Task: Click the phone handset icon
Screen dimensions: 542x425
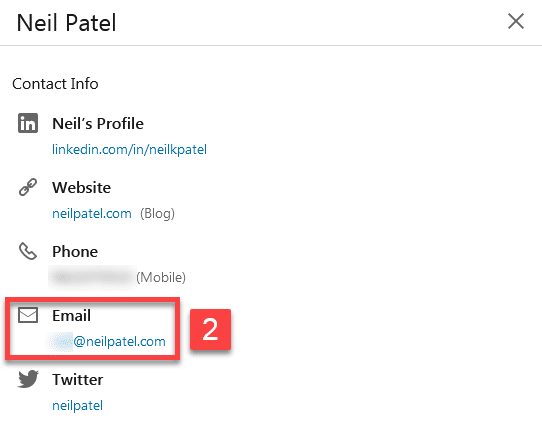Action: 28,251
